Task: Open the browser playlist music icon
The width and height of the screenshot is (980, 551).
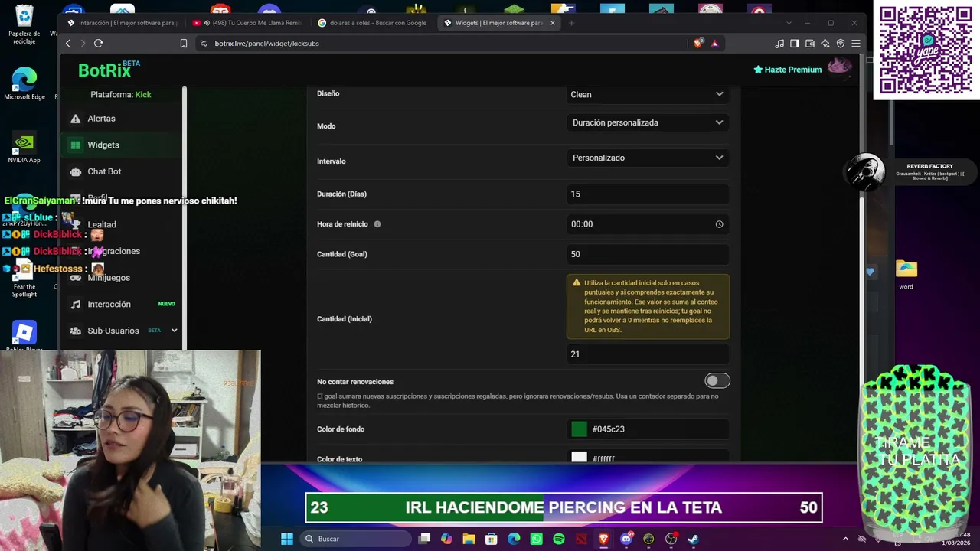Action: 779,44
